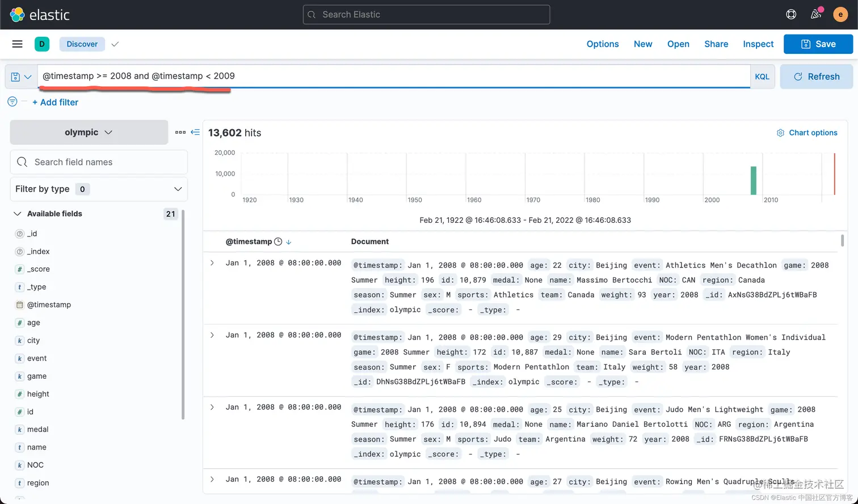Expand the Sara Bertoli document row
Screen dimensions: 858x504
[x=212, y=335]
